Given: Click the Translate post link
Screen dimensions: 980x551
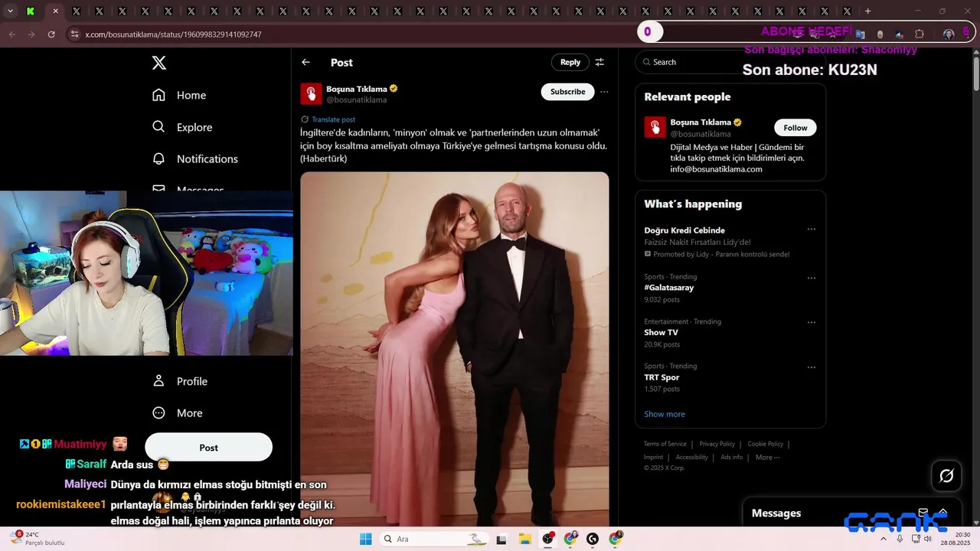Looking at the screenshot, I should pyautogui.click(x=333, y=119).
